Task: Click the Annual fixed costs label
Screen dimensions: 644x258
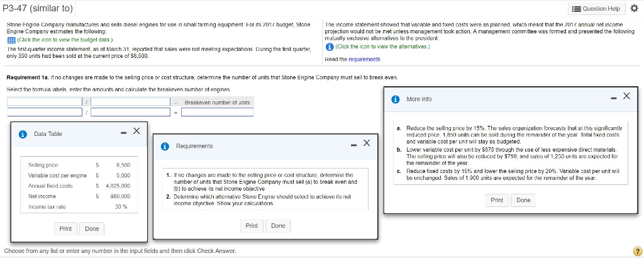Action: pos(50,186)
